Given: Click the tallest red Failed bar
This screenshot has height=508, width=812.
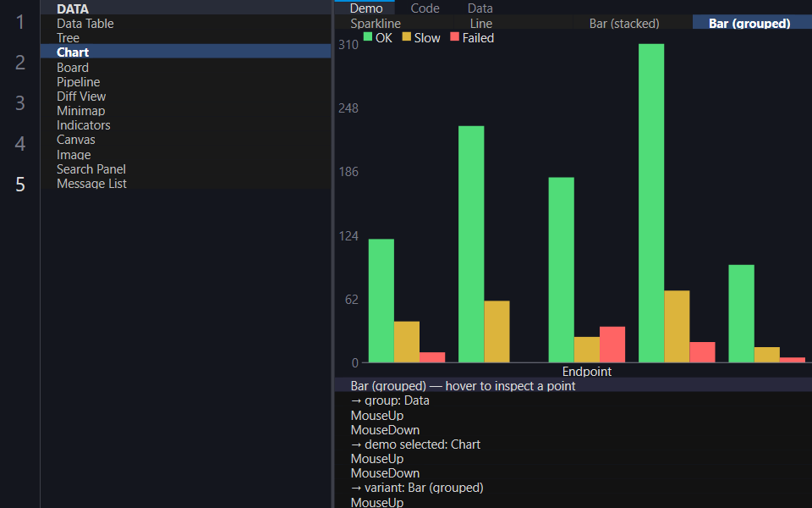Looking at the screenshot, I should 612,345.
